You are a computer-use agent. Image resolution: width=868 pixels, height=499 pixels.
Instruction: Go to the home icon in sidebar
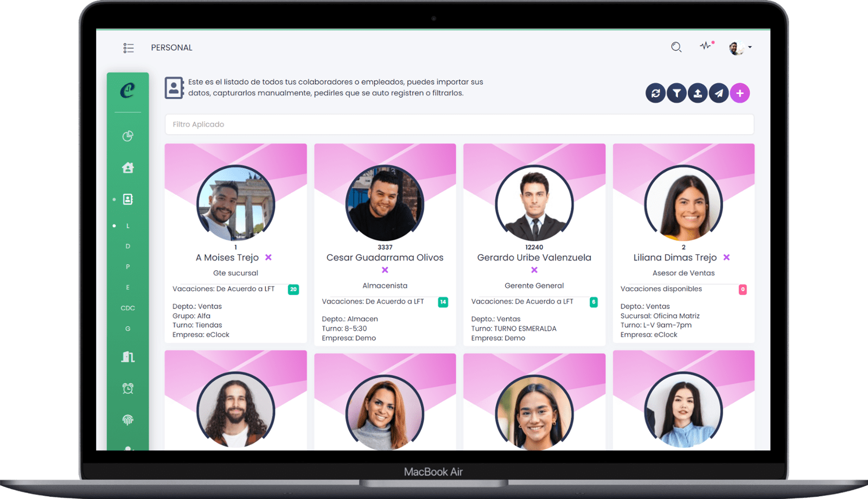coord(128,168)
